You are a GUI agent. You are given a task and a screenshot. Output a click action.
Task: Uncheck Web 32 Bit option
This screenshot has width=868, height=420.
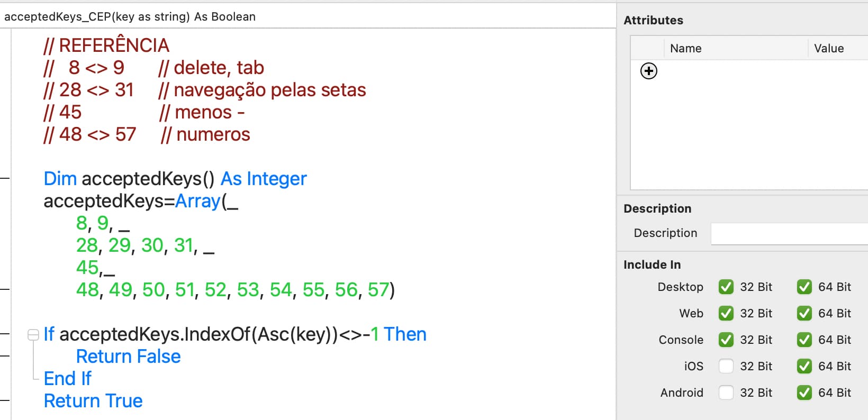click(x=726, y=313)
